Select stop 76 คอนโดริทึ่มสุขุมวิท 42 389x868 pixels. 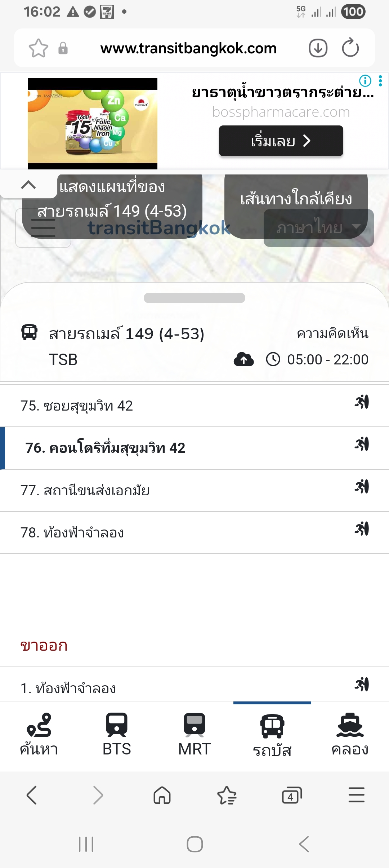pos(194,448)
